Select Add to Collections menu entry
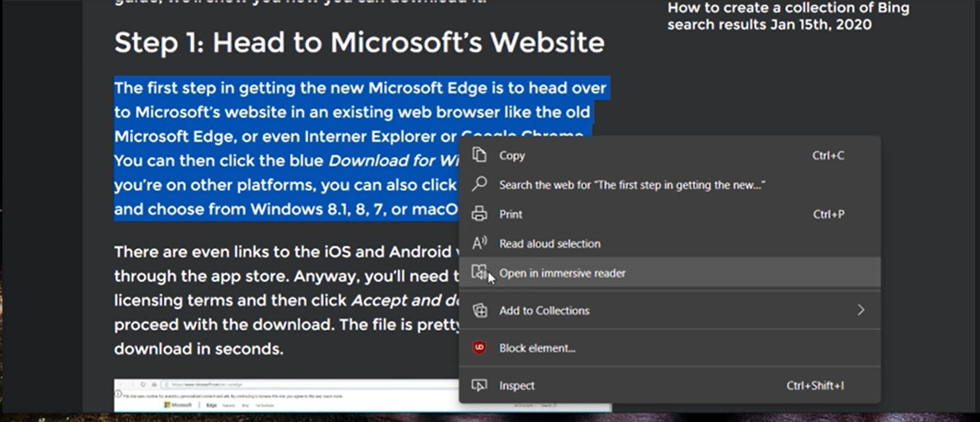 [x=670, y=310]
